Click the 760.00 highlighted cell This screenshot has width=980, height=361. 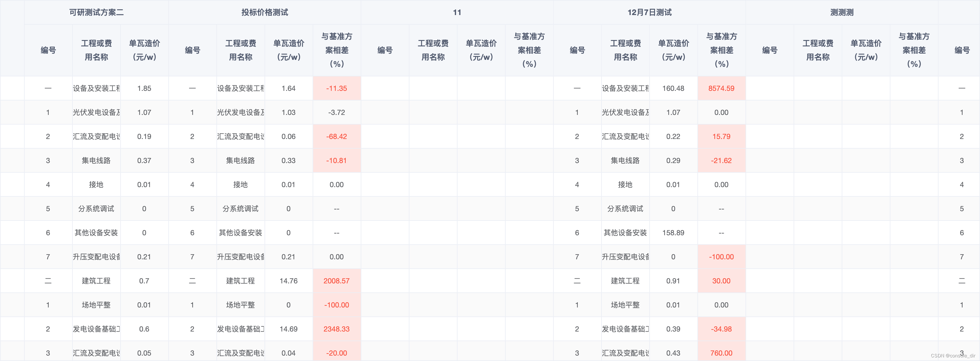[721, 353]
